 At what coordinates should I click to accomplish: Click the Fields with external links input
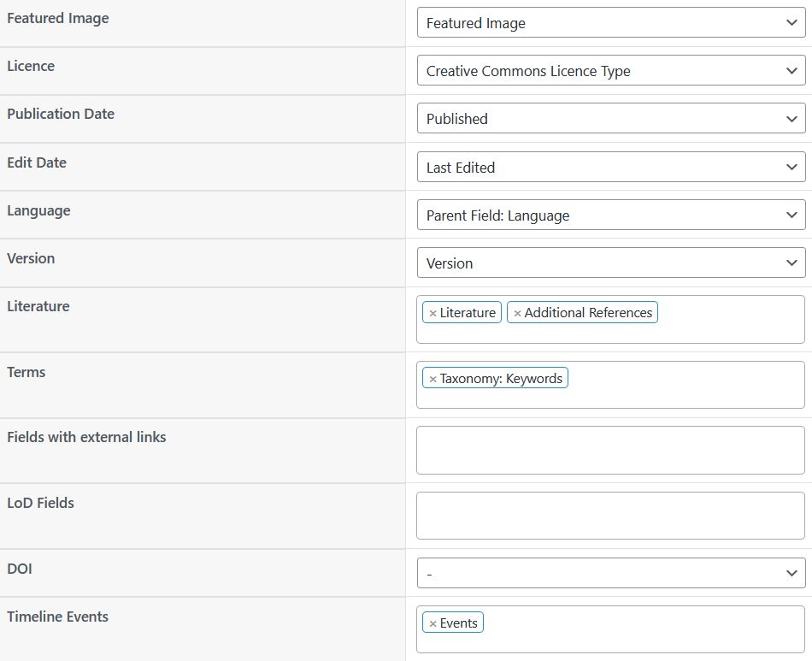click(610, 450)
